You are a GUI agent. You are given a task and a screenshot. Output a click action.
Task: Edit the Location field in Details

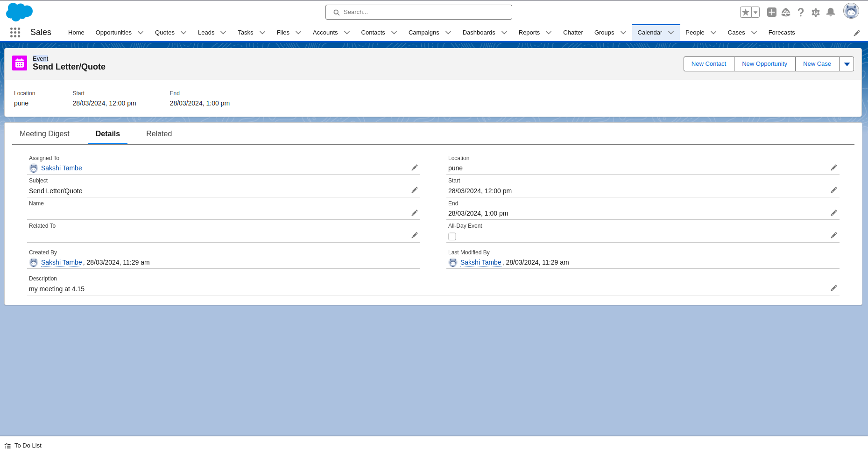tap(834, 168)
